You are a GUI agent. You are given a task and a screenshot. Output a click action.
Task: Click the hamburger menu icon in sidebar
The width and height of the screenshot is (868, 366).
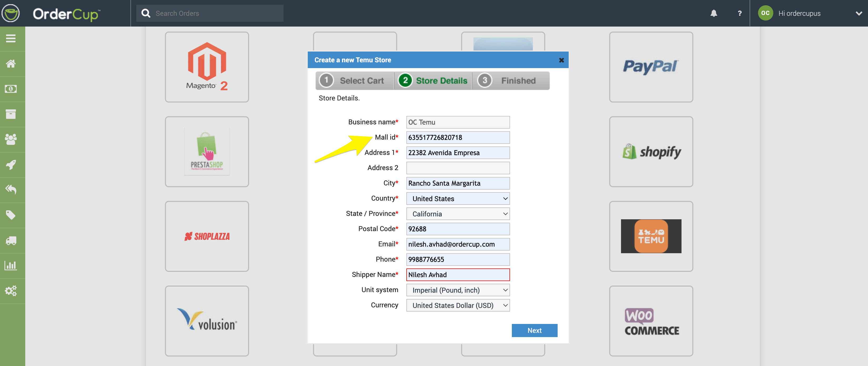pyautogui.click(x=11, y=39)
